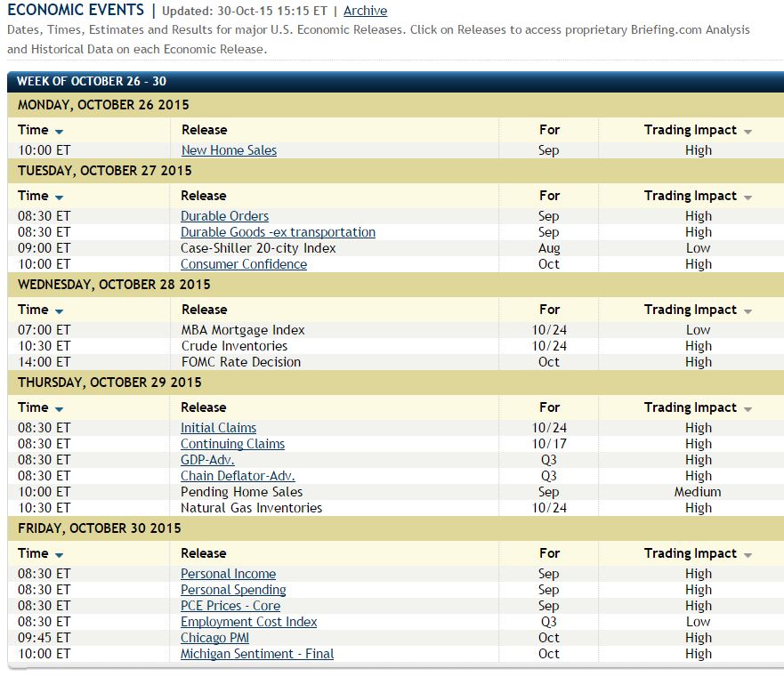
Task: Click Trading Impact arrow under Friday, October 30
Action: click(748, 555)
